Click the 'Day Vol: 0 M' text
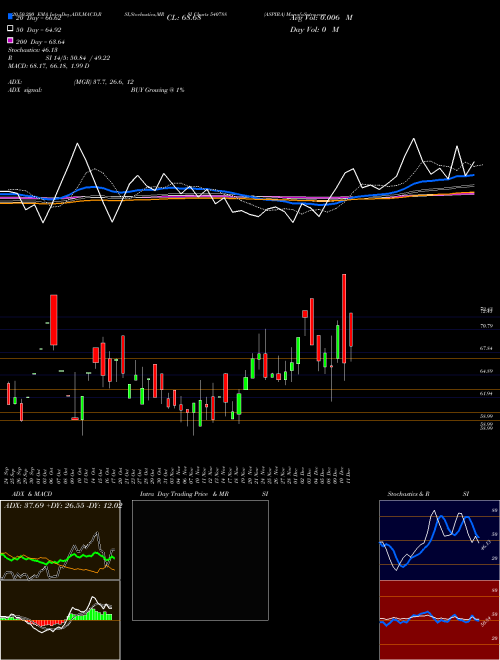Screen dimensions: 500x660 pyautogui.click(x=314, y=29)
